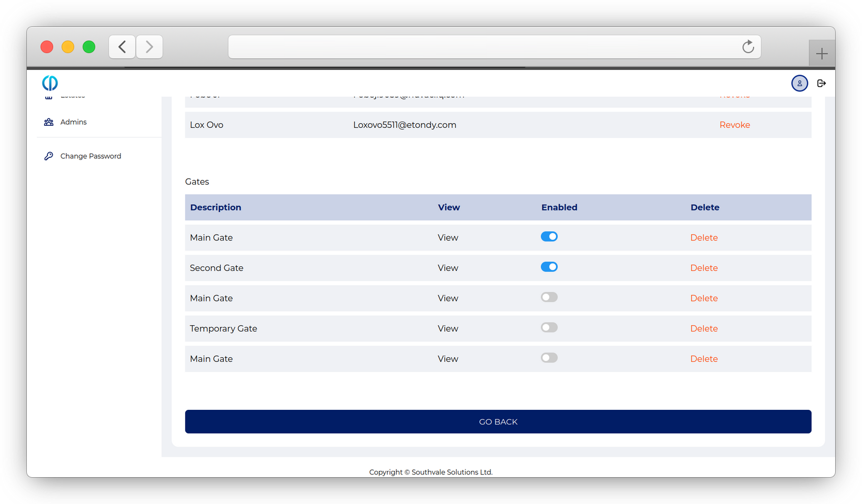
Task: Open Change Password in the sidebar
Action: 91,156
